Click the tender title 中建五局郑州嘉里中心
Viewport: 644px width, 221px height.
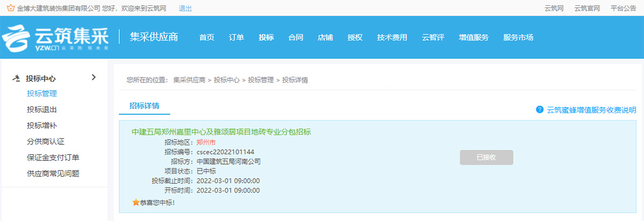(221, 131)
